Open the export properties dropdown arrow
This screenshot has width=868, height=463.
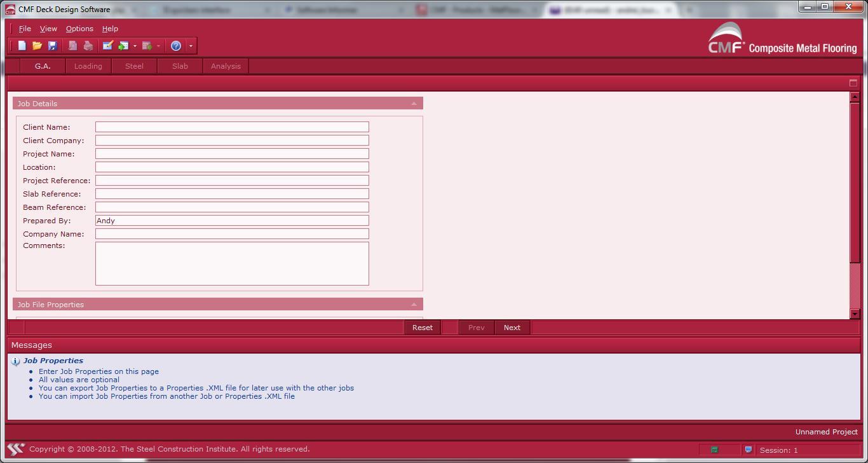(158, 46)
